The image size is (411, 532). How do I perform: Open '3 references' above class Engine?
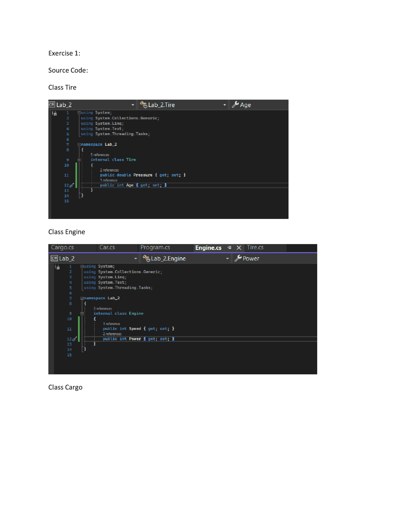tap(103, 308)
